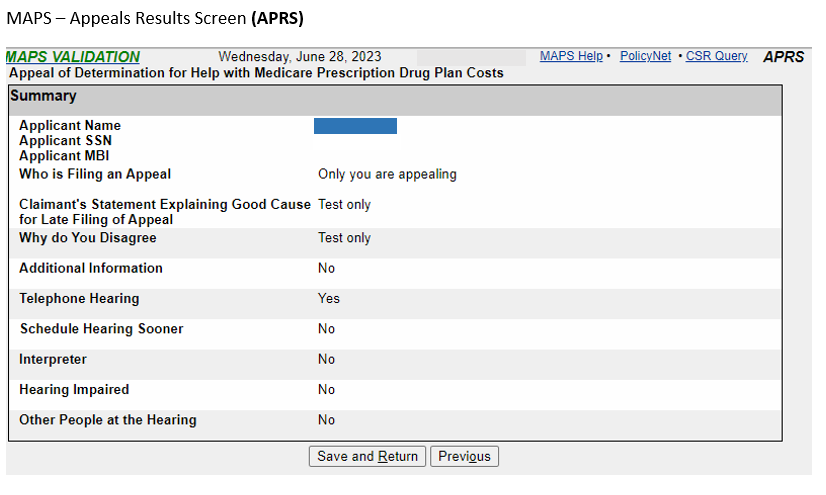The width and height of the screenshot is (826, 495).
Task: Open the CSR Query link
Action: pos(716,56)
